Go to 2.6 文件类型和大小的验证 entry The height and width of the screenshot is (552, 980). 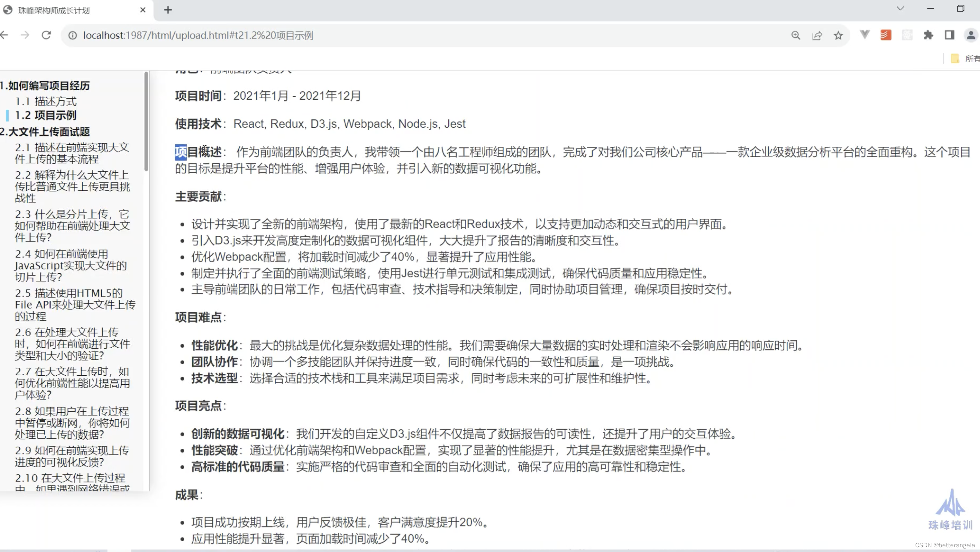click(72, 344)
